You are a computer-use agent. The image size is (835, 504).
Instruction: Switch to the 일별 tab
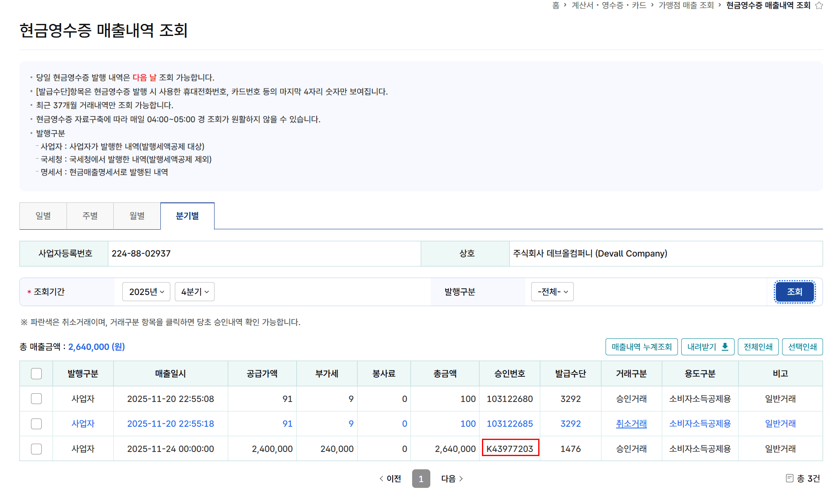tap(43, 216)
